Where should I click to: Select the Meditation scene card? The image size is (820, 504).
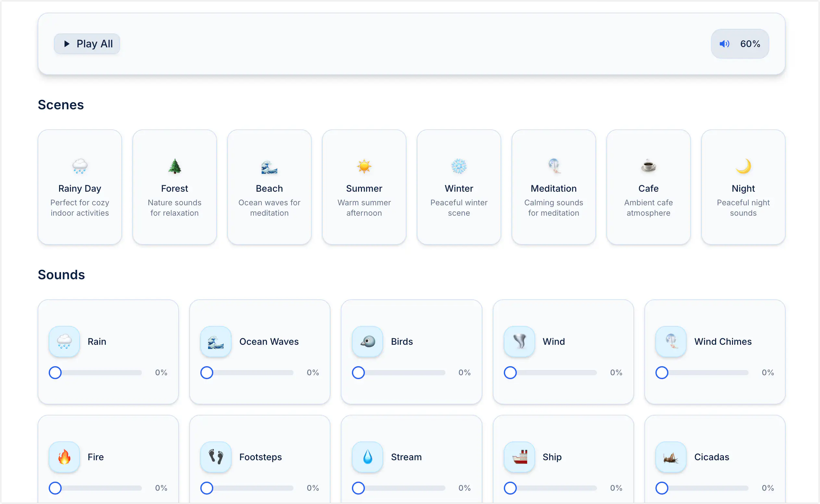pos(553,187)
